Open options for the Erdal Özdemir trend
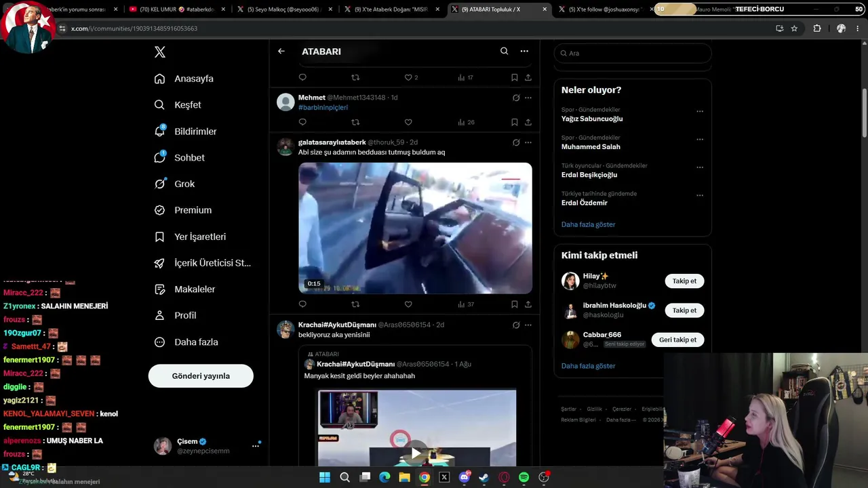This screenshot has width=868, height=488. pyautogui.click(x=700, y=195)
